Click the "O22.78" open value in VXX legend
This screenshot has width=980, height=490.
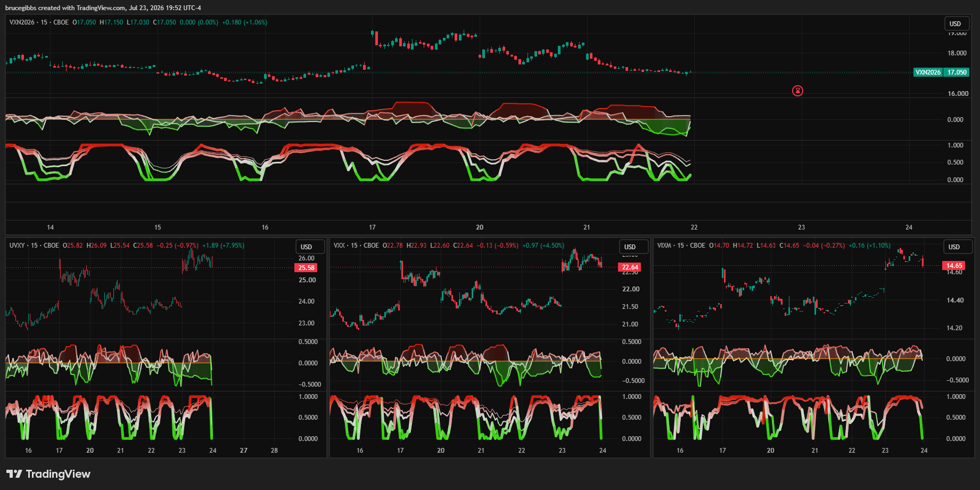point(393,246)
